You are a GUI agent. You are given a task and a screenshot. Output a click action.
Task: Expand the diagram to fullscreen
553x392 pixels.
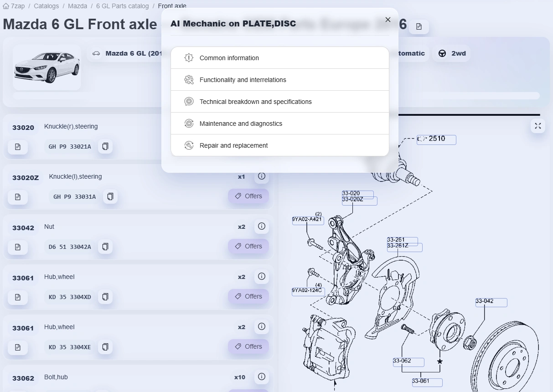538,126
